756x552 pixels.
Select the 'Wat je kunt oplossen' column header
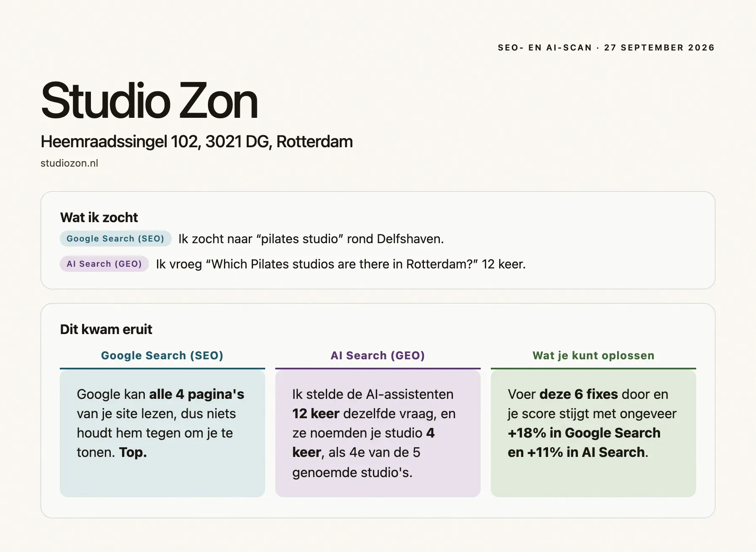pyautogui.click(x=593, y=356)
